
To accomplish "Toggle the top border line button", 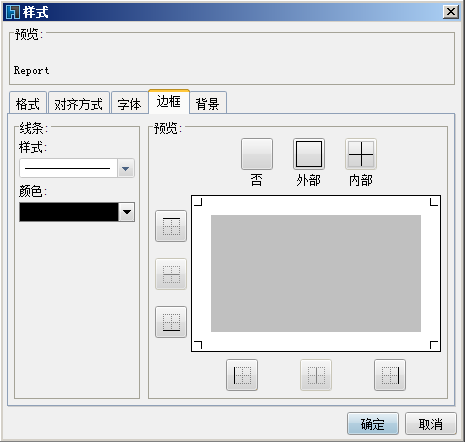I will (x=171, y=226).
